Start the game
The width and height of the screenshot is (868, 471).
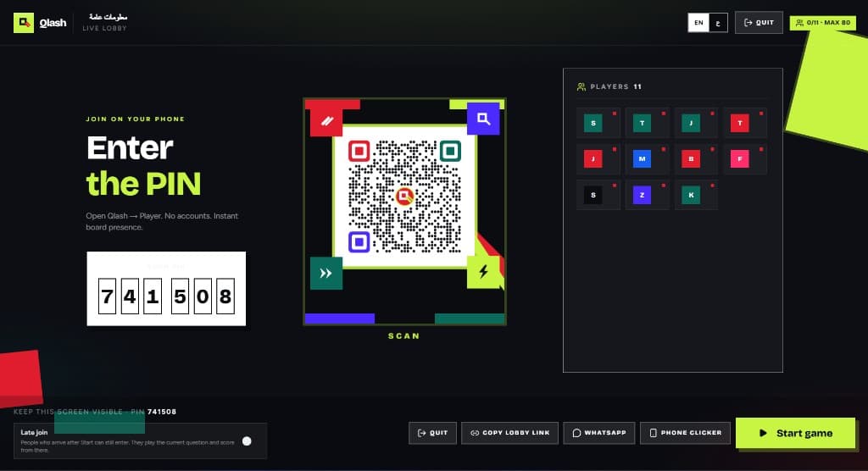(795, 433)
